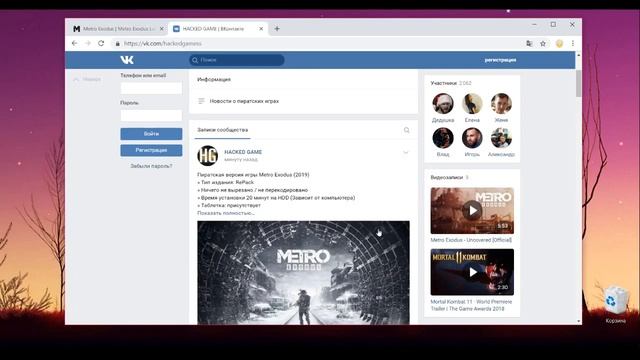Open the member avatar named Елена

pyautogui.click(x=472, y=103)
